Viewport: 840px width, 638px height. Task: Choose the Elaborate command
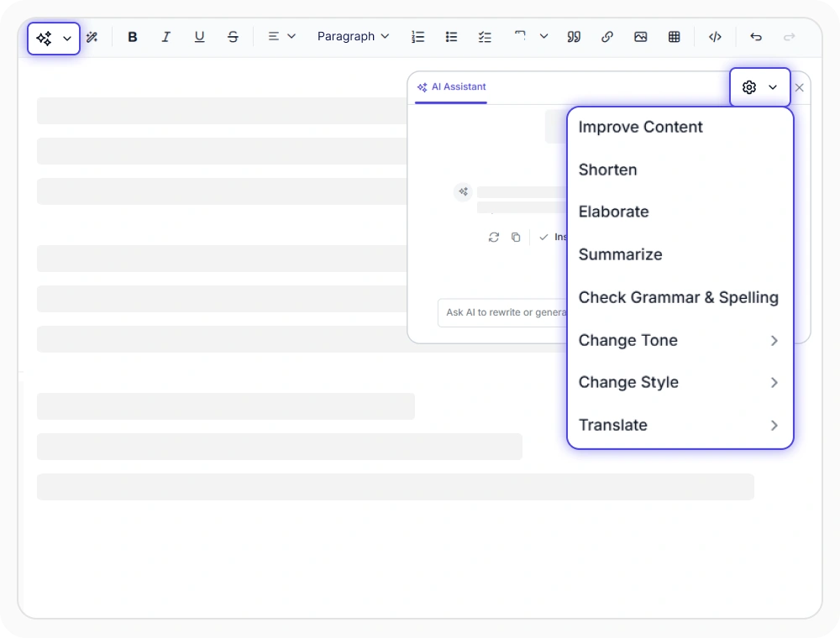pyautogui.click(x=680, y=212)
